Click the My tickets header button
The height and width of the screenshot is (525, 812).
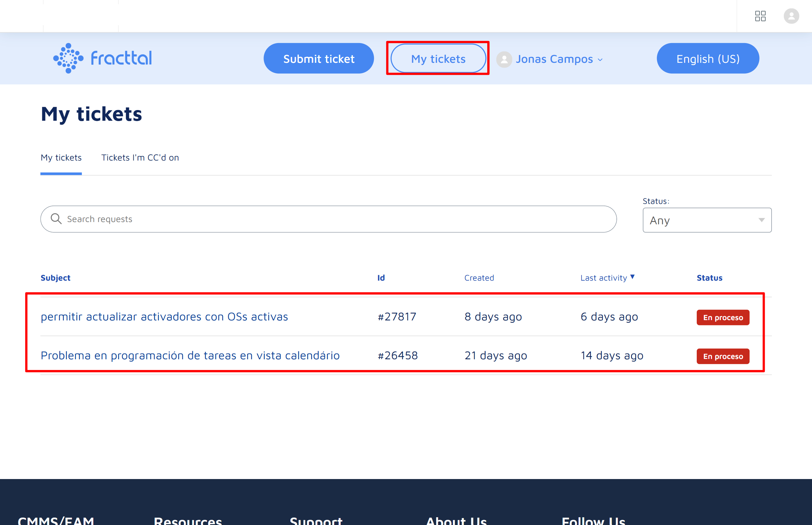[x=438, y=59]
